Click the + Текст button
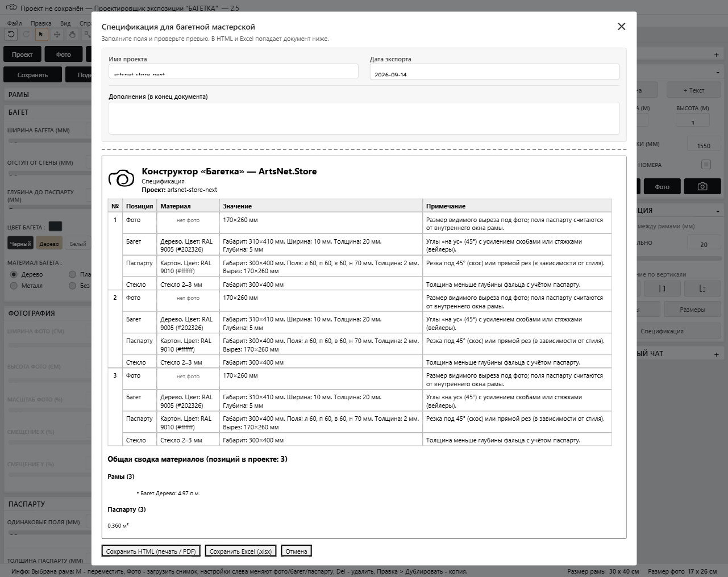Image resolution: width=728 pixels, height=577 pixels. [694, 90]
